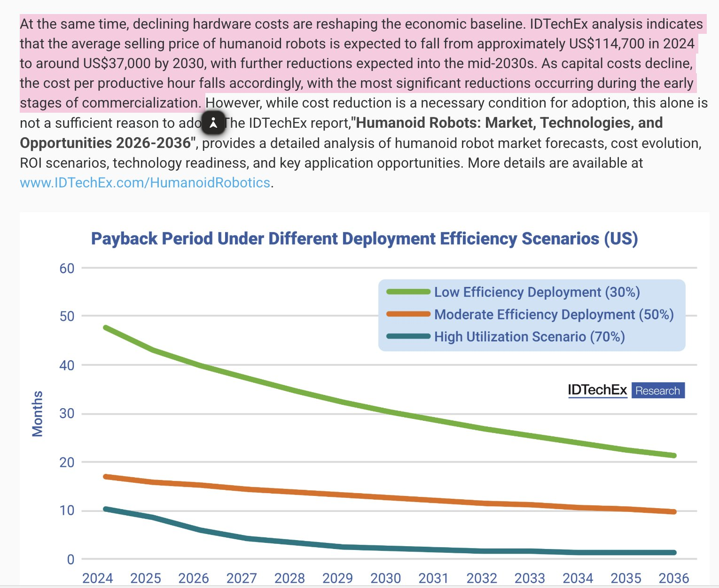Click the orange line's 2036 end point

point(674,511)
